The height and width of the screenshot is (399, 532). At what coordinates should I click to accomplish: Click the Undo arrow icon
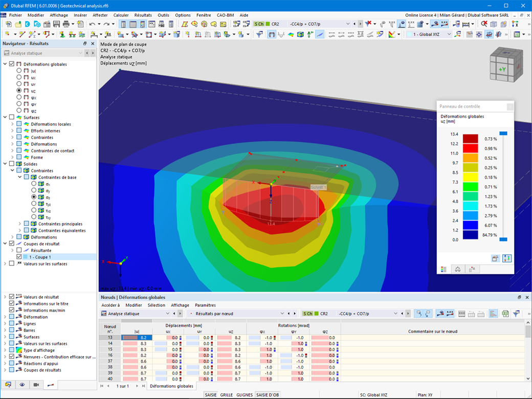point(92,24)
